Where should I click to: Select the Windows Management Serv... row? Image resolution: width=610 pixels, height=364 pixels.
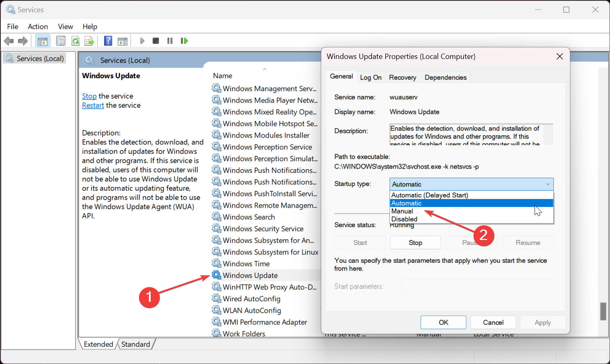click(x=265, y=88)
